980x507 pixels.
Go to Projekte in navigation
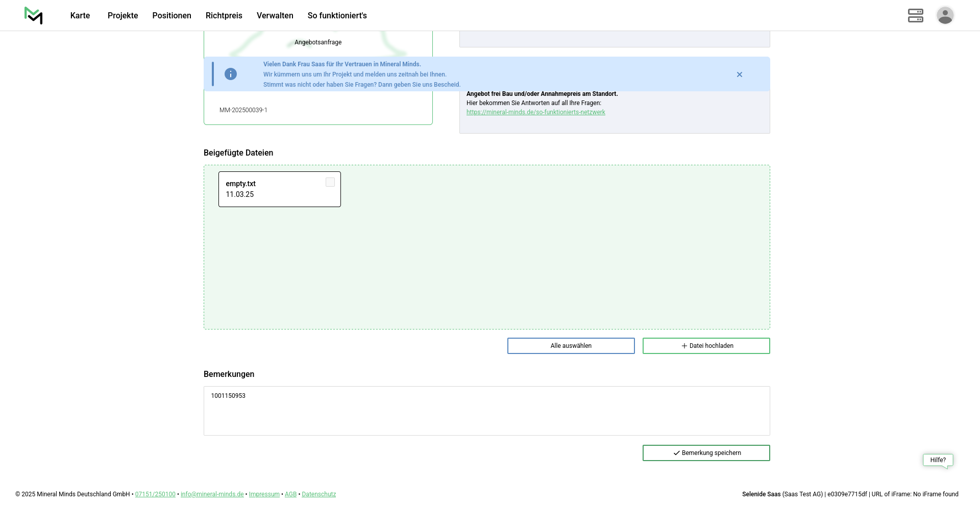[x=122, y=16]
